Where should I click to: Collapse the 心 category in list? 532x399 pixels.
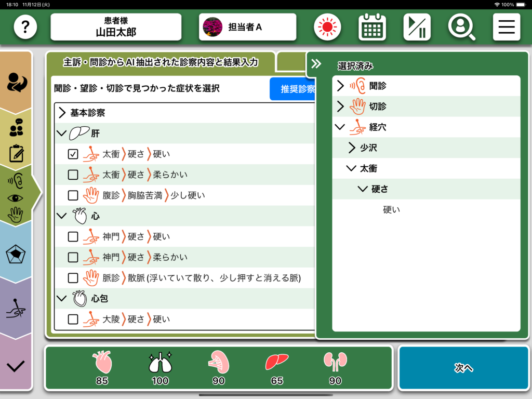(x=62, y=216)
